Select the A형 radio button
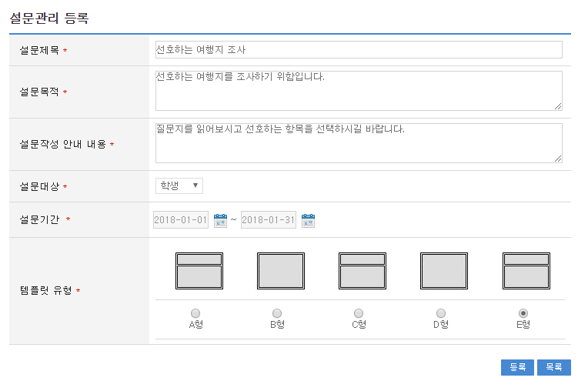This screenshot has width=588, height=391. [x=195, y=313]
